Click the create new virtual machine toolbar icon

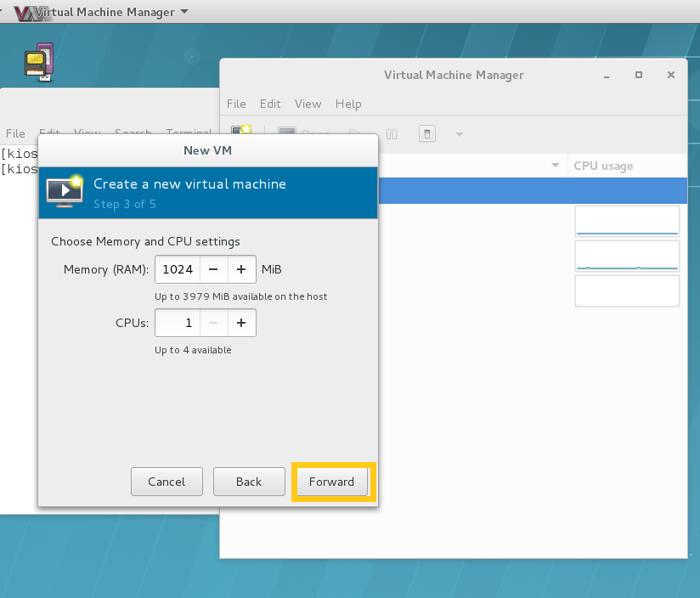click(x=241, y=130)
